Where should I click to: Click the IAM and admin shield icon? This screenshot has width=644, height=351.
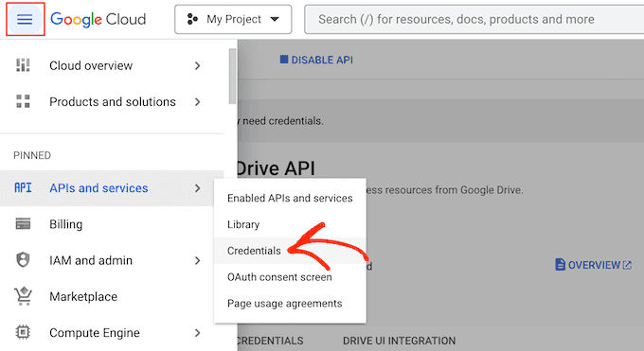pyautogui.click(x=23, y=260)
